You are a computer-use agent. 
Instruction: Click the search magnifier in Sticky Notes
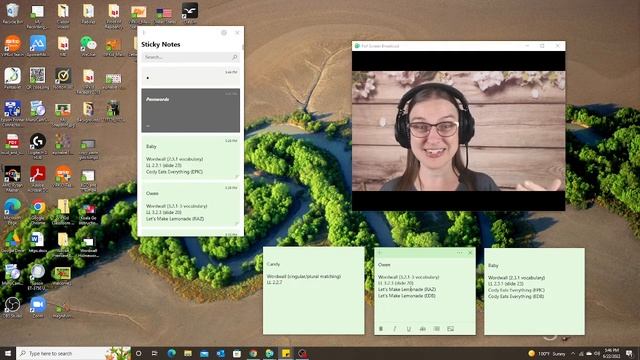coord(235,57)
